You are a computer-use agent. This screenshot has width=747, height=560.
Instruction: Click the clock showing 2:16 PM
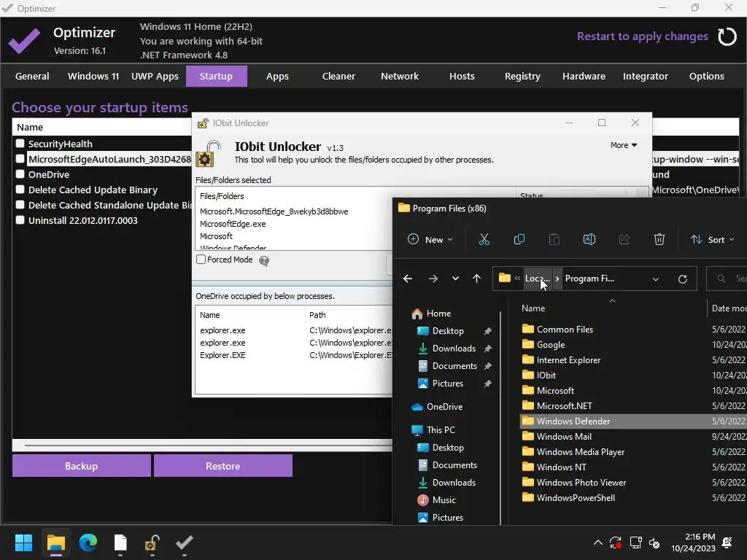[700, 537]
